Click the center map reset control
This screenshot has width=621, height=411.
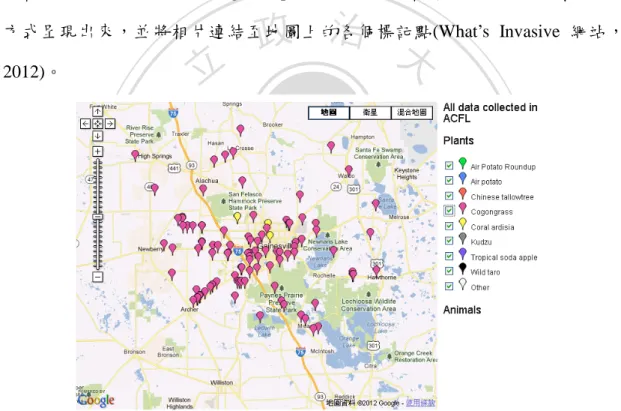[97, 124]
